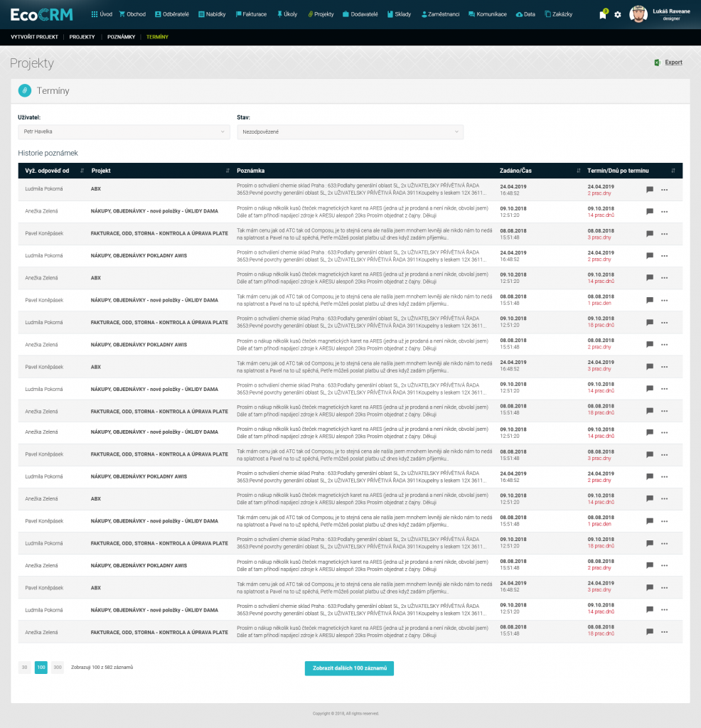Select 30 records per page
The height and width of the screenshot is (728, 701).
click(24, 668)
